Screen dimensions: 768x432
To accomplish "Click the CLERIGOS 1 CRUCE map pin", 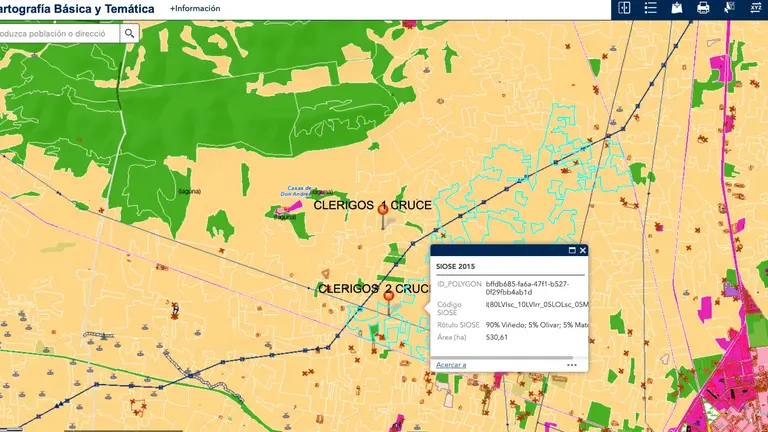I will (382, 210).
